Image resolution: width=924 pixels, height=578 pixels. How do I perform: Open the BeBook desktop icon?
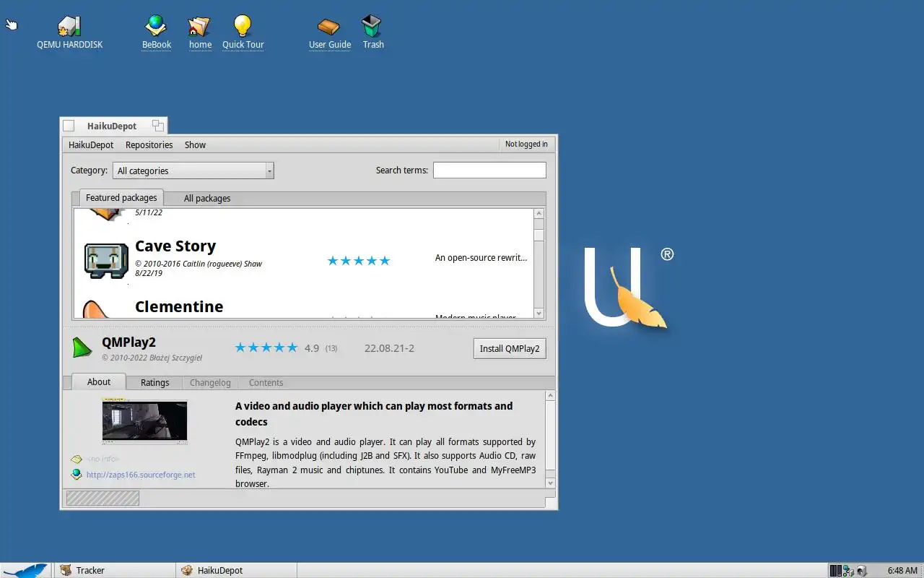[156, 26]
